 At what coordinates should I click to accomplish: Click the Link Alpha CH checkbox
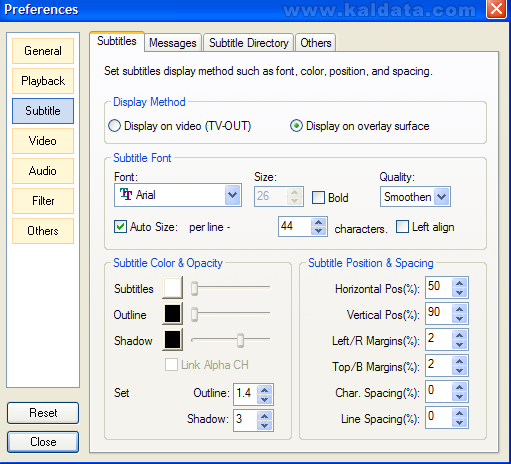tap(171, 365)
